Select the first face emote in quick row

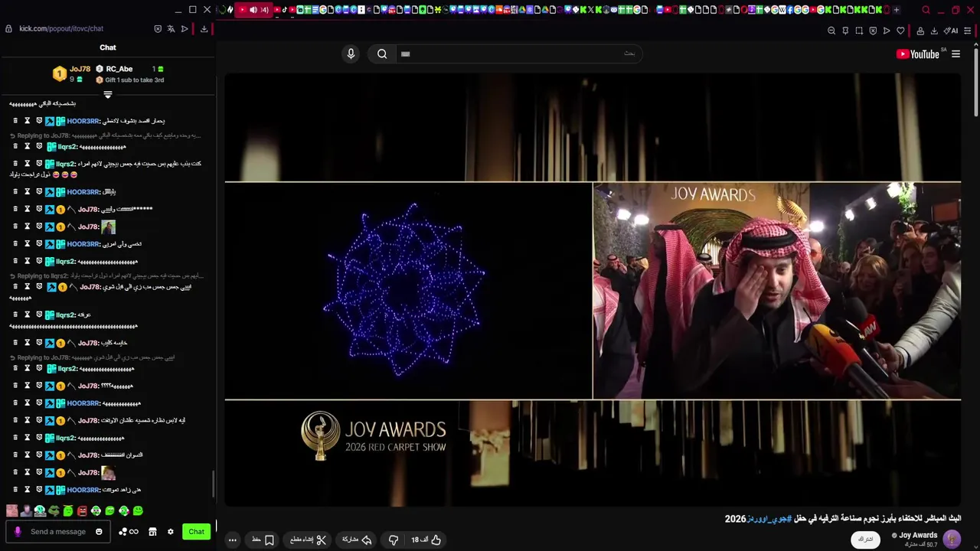point(12,510)
